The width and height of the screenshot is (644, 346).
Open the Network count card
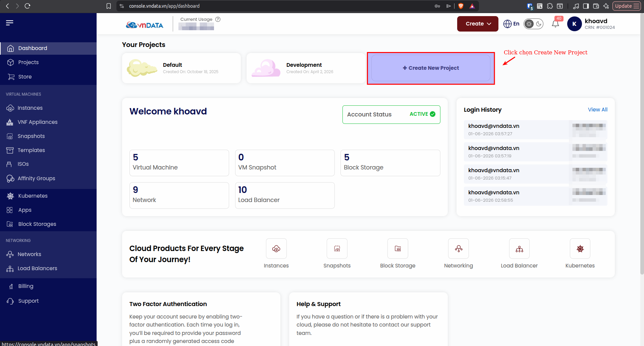click(x=179, y=195)
